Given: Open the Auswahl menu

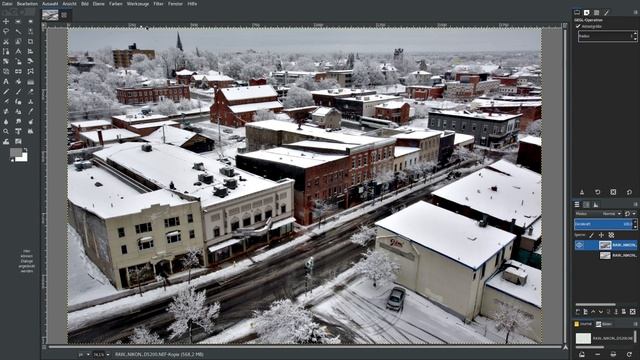Looking at the screenshot, I should click(x=50, y=4).
